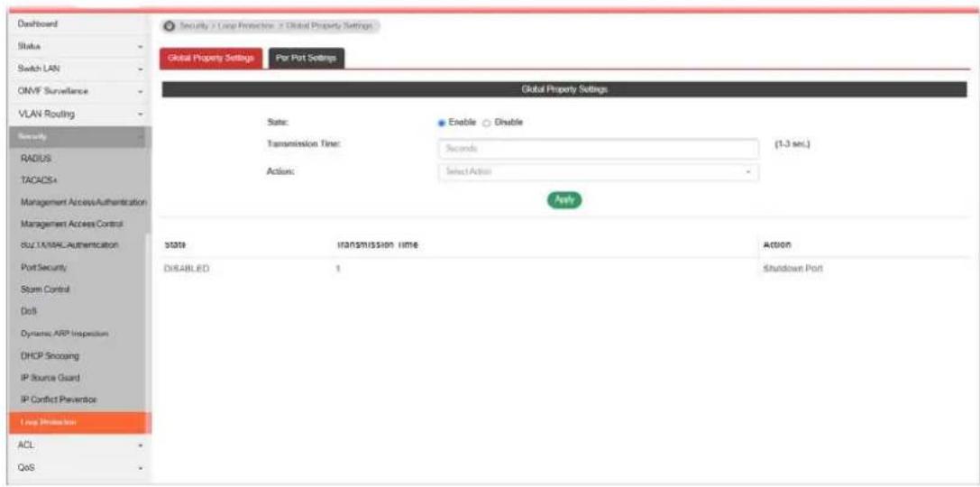Screen dimensions: 980x487
Task: Select the Global Property Settings tab
Action: click(x=211, y=58)
